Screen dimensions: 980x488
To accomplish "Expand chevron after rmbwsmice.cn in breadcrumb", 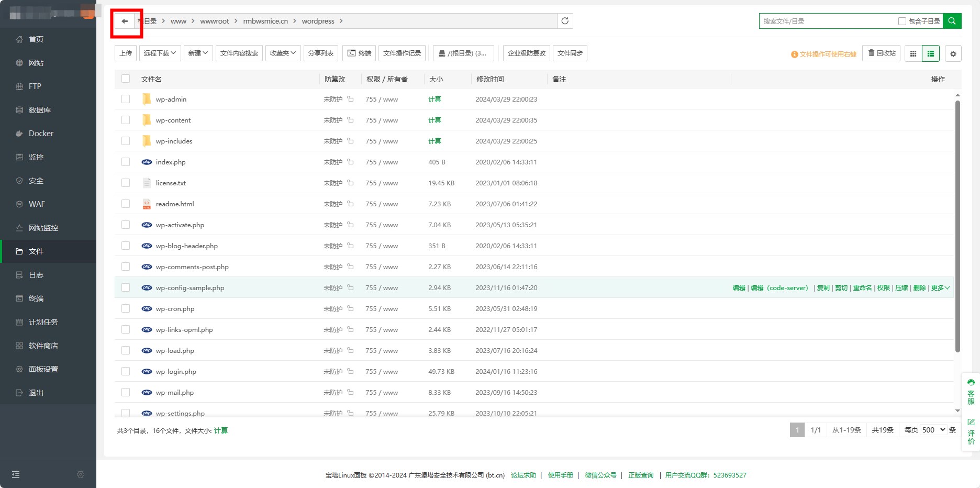I will (x=295, y=21).
